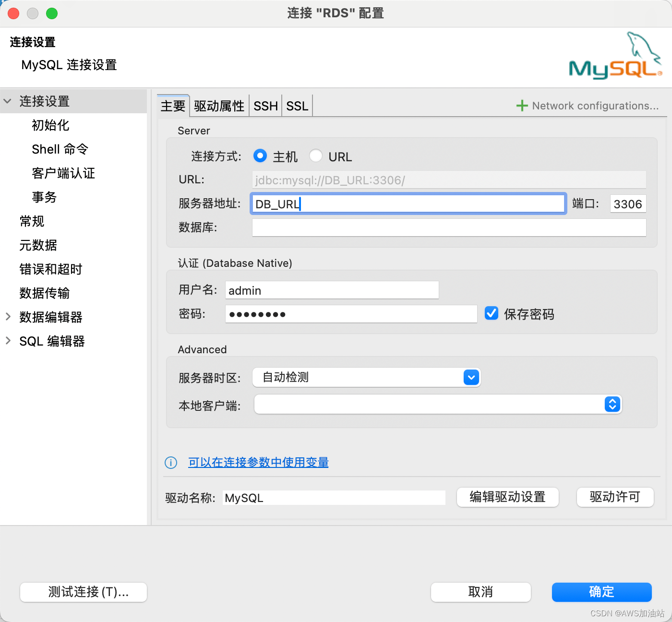The image size is (672, 622).
Task: Click the 驱动许可 button
Action: (x=615, y=497)
